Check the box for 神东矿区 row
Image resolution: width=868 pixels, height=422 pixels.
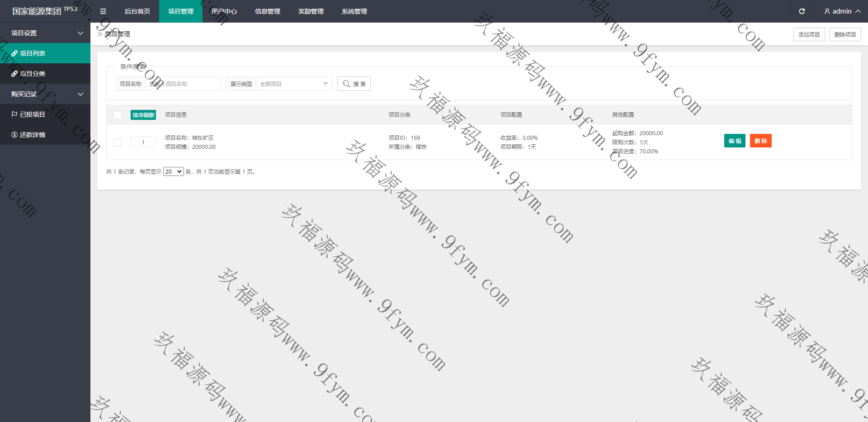coord(118,142)
